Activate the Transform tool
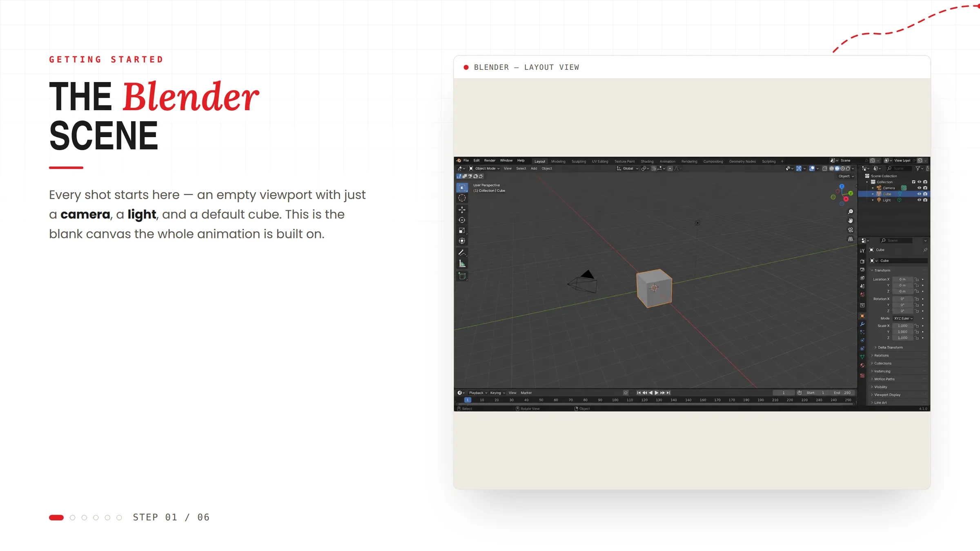The image size is (980, 551). click(462, 241)
